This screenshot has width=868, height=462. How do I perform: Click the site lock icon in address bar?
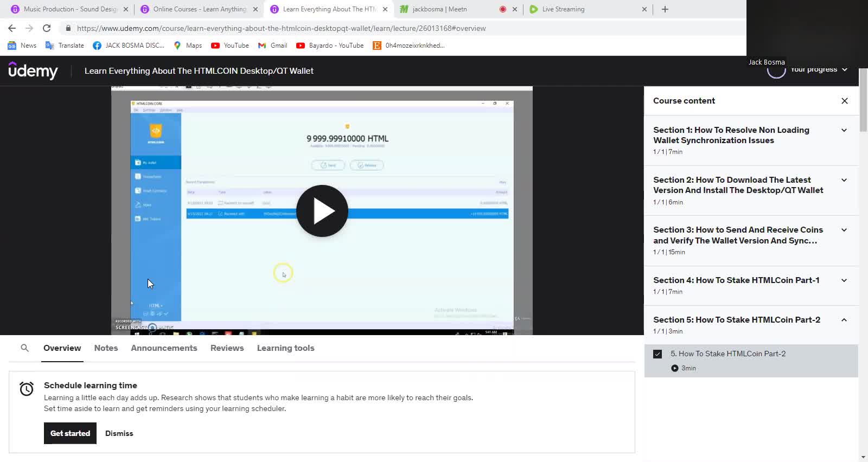tap(68, 28)
